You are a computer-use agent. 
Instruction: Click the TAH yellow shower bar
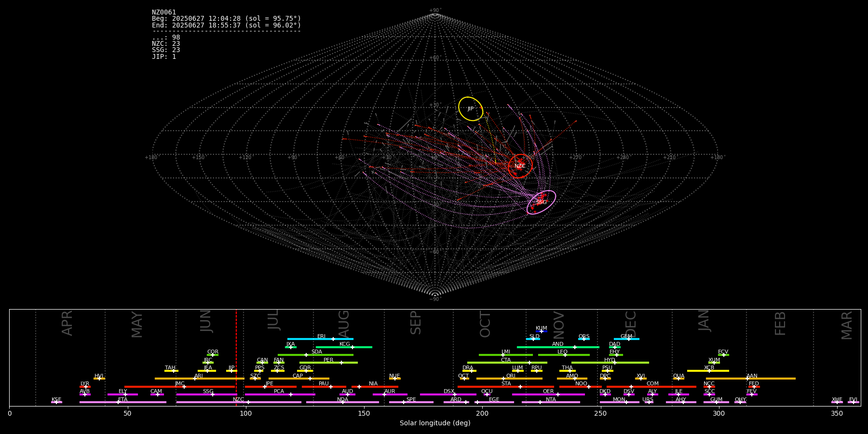click(171, 371)
